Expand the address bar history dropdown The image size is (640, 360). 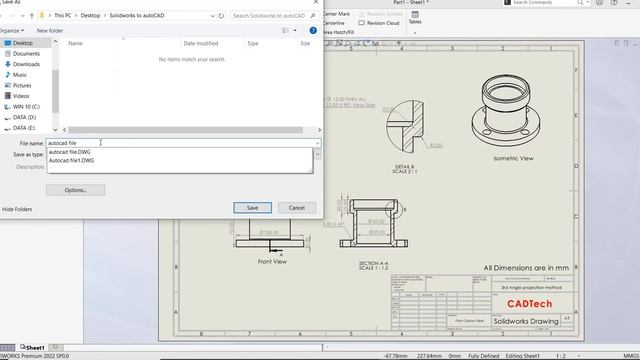(x=213, y=16)
